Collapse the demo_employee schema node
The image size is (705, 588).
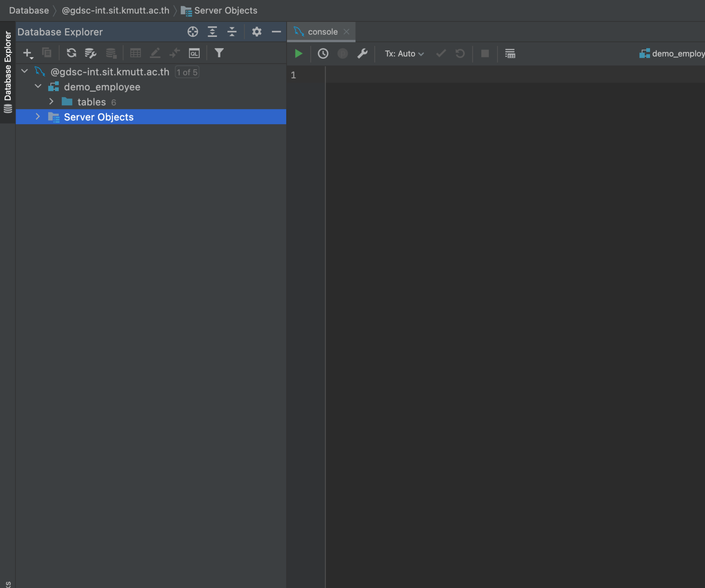coord(38,86)
